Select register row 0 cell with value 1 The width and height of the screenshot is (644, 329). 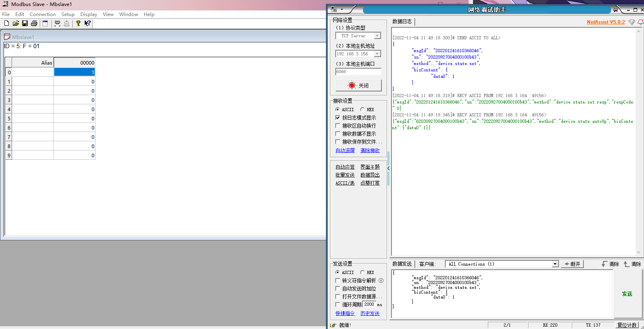[x=75, y=72]
